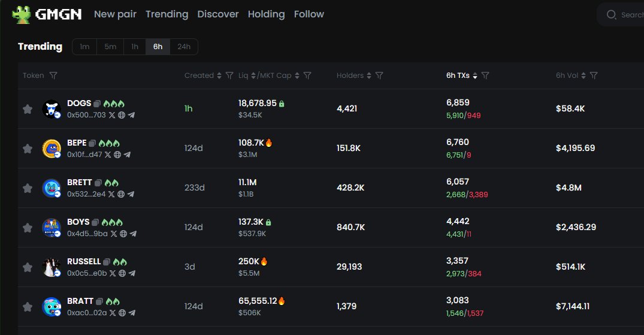Open the Holders filter funnel
The width and height of the screenshot is (644, 335).
point(379,76)
